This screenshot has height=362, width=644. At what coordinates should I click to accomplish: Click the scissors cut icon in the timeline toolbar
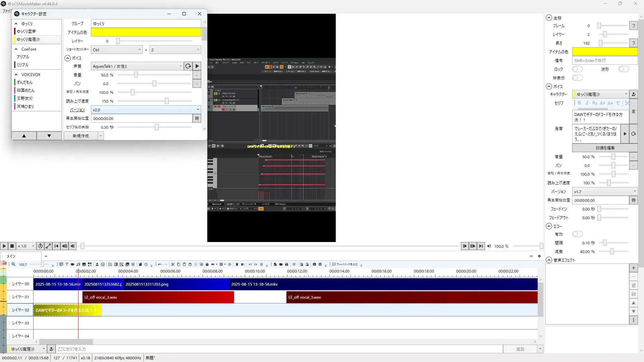173,264
